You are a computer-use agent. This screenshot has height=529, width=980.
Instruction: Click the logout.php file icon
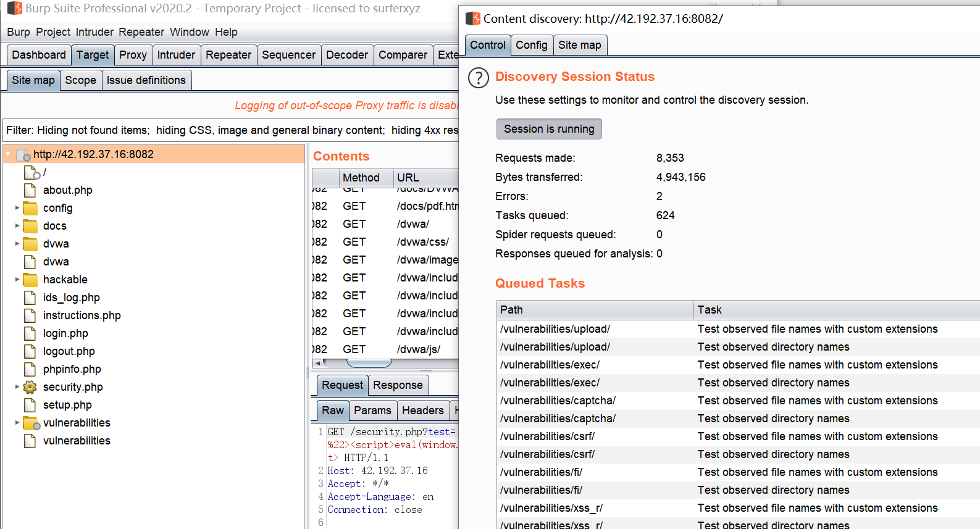[30, 351]
